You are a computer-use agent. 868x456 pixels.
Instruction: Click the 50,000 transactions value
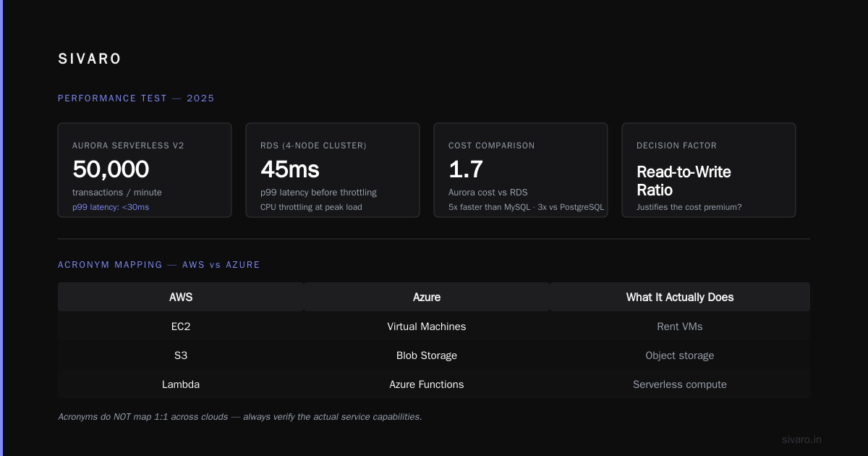click(x=111, y=169)
